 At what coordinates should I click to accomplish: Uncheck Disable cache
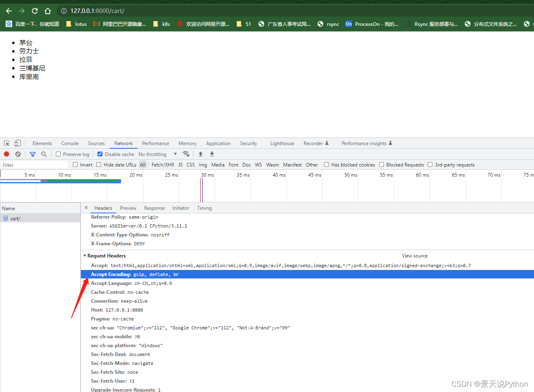click(x=100, y=154)
